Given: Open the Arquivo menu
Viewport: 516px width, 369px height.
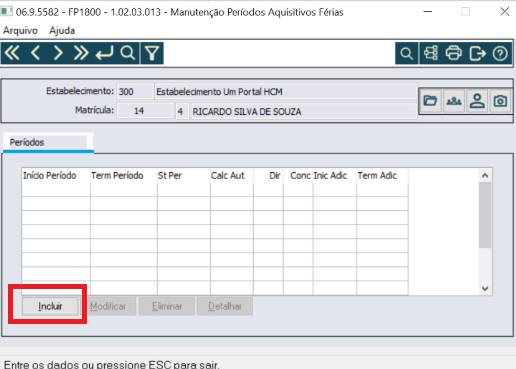Looking at the screenshot, I should (20, 30).
